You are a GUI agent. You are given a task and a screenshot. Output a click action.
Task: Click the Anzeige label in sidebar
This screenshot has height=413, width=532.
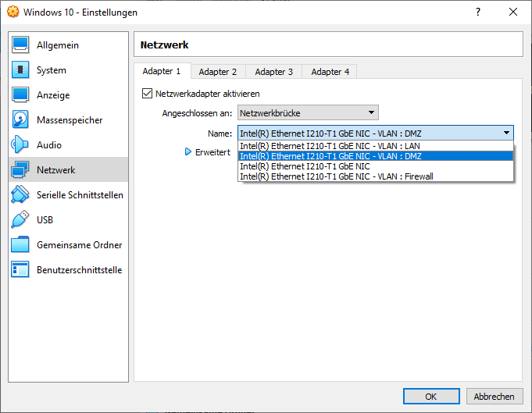click(53, 95)
